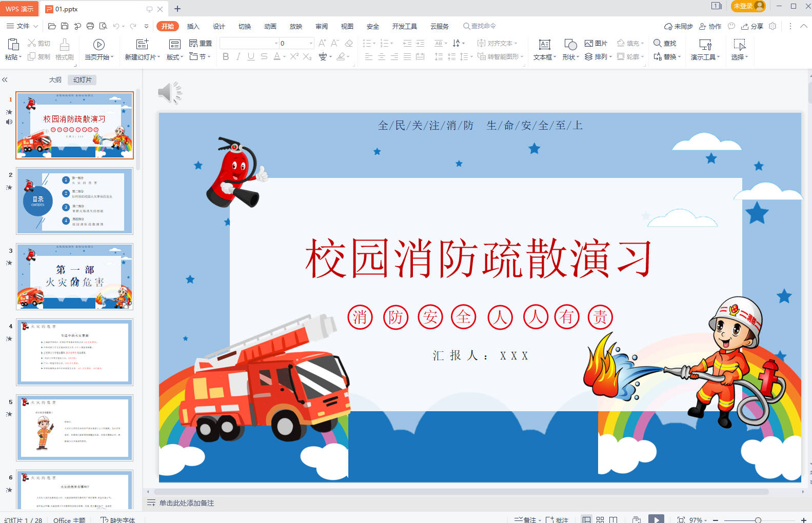Screen dimensions: 812x523
Task: Open the 切换 transitions tab
Action: [x=245, y=26]
